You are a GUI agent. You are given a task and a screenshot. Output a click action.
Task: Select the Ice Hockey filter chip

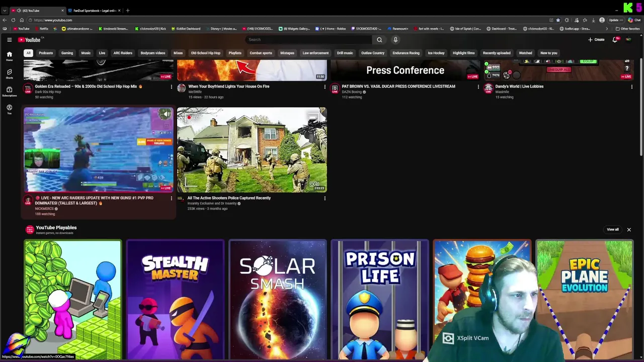[436, 53]
